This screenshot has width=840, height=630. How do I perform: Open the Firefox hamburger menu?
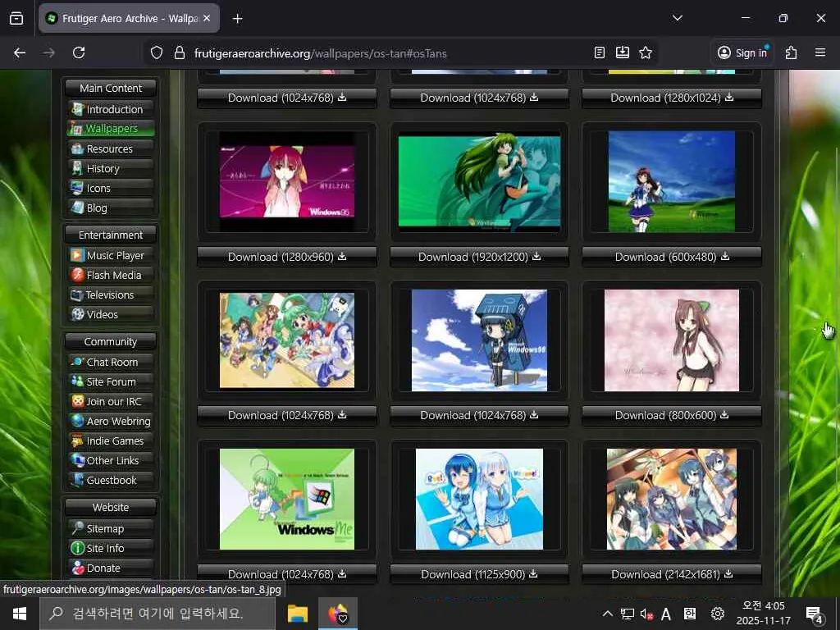[x=820, y=52]
